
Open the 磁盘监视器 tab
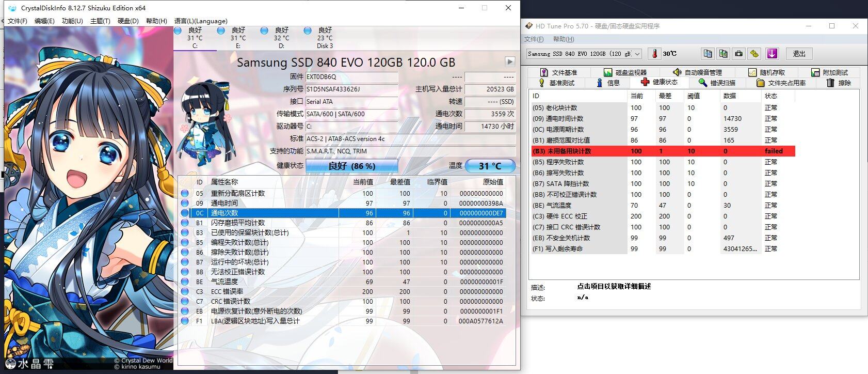coord(625,72)
